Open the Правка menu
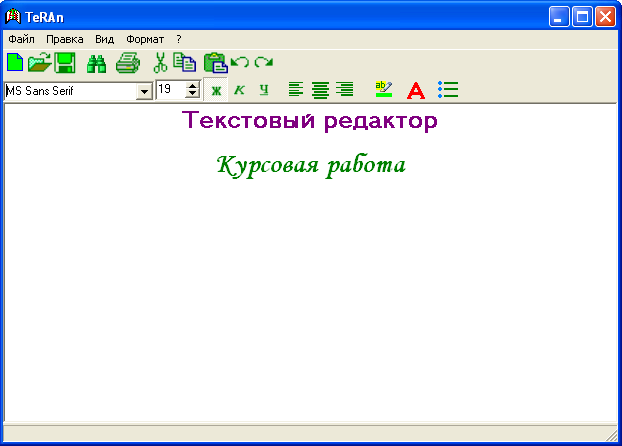The width and height of the screenshot is (622, 446). point(65,39)
